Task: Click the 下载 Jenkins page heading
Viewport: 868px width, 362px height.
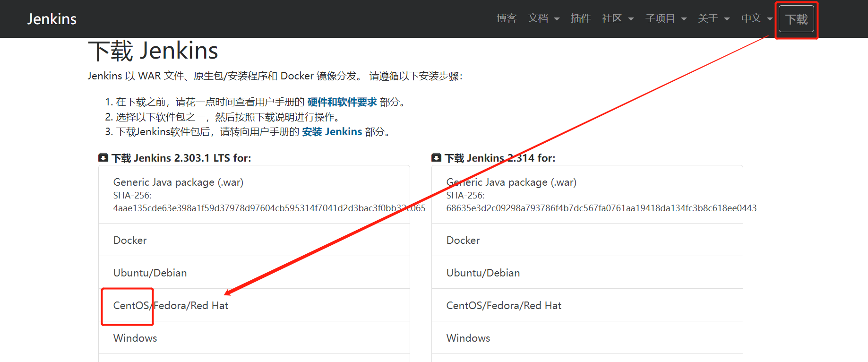Action: click(153, 51)
